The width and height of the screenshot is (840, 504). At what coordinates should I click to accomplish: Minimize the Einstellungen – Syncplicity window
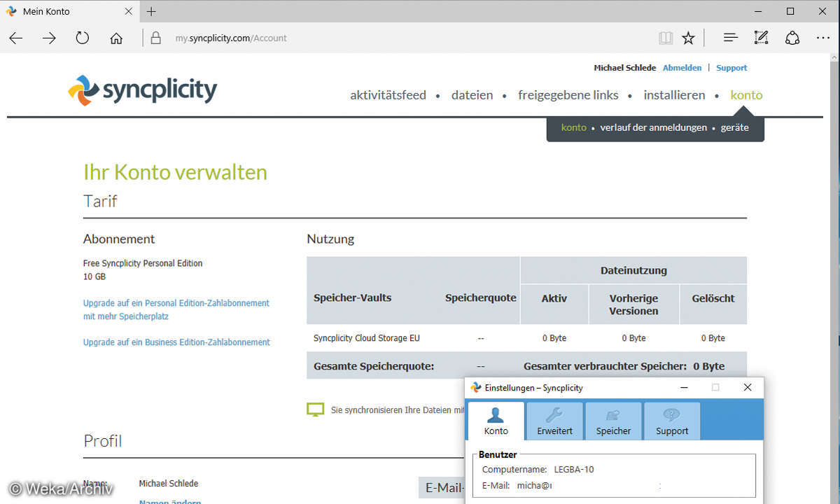click(683, 387)
